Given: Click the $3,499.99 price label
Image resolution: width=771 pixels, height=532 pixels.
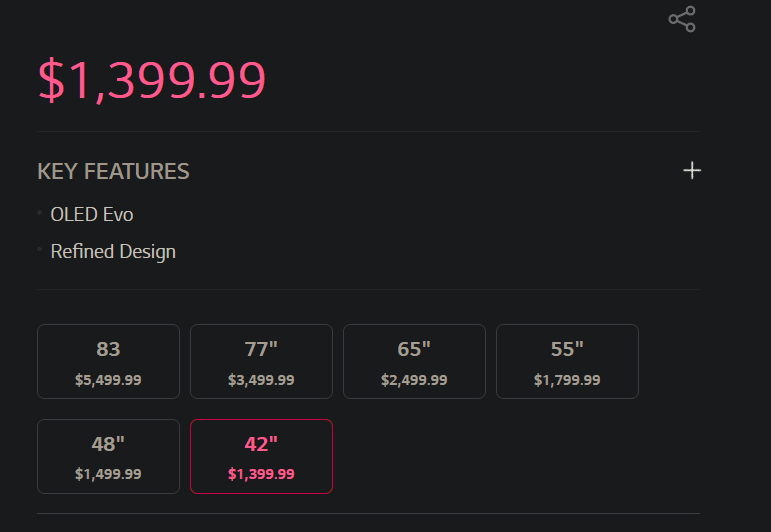Looking at the screenshot, I should 261,380.
